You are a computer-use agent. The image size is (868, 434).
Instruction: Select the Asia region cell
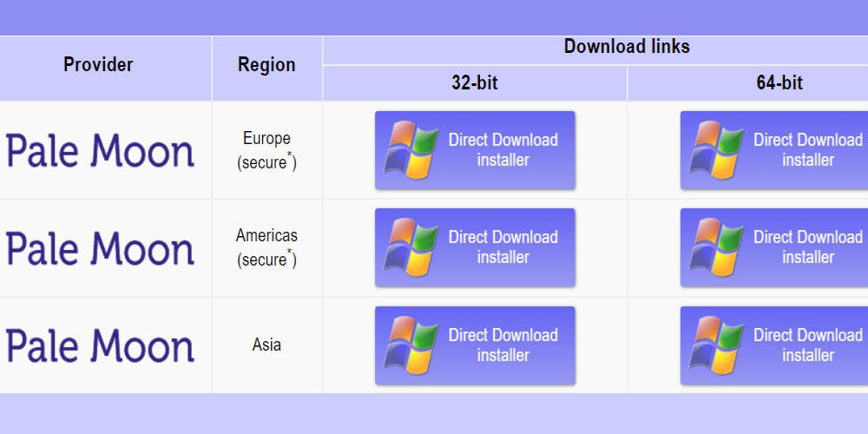[266, 345]
